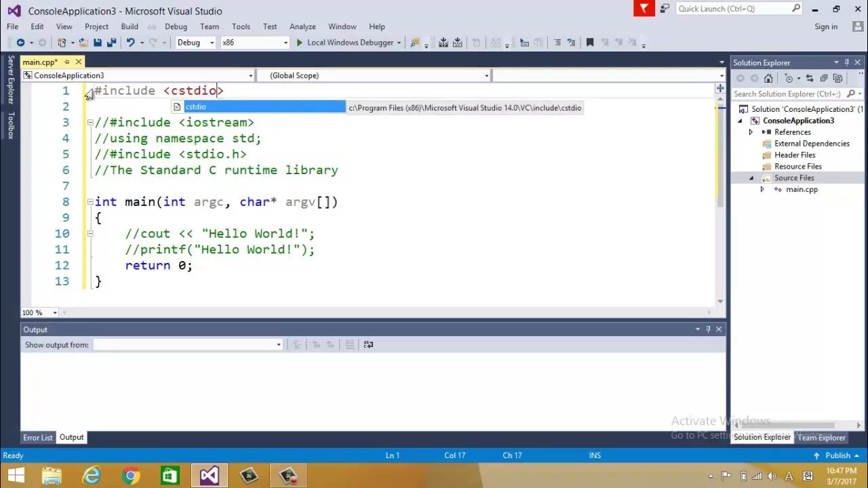
Task: Open the Build menu
Action: [130, 26]
